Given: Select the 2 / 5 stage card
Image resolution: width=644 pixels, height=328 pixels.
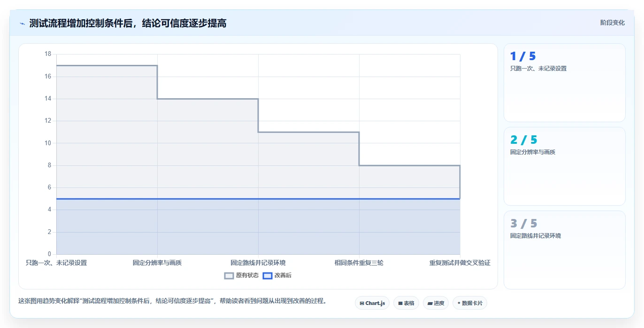Looking at the screenshot, I should click(x=564, y=166).
